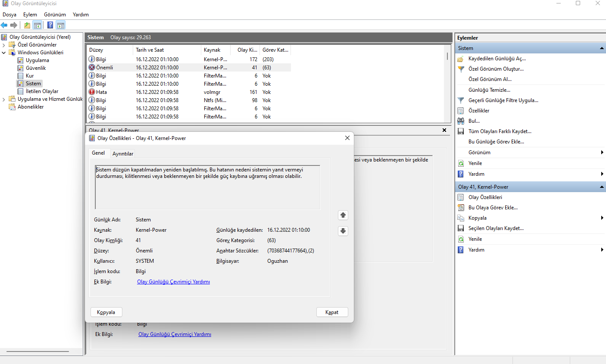Switch to the 'Ayrıntılar' tab
606x364 pixels.
click(x=123, y=154)
